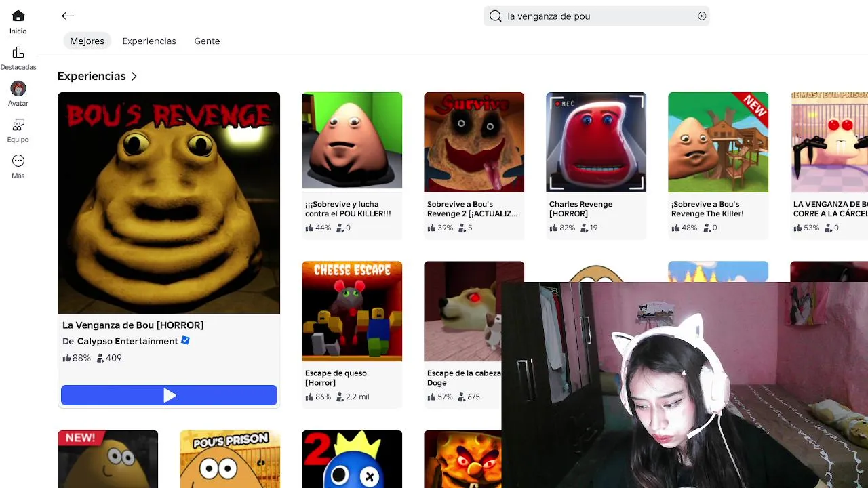Click 'Escape de queso [Horror]' title
The width and height of the screenshot is (868, 488).
pos(336,378)
